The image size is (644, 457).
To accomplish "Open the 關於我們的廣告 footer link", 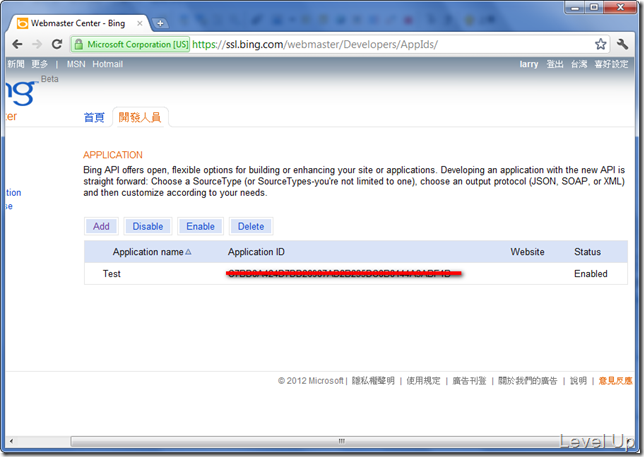I will click(x=527, y=381).
